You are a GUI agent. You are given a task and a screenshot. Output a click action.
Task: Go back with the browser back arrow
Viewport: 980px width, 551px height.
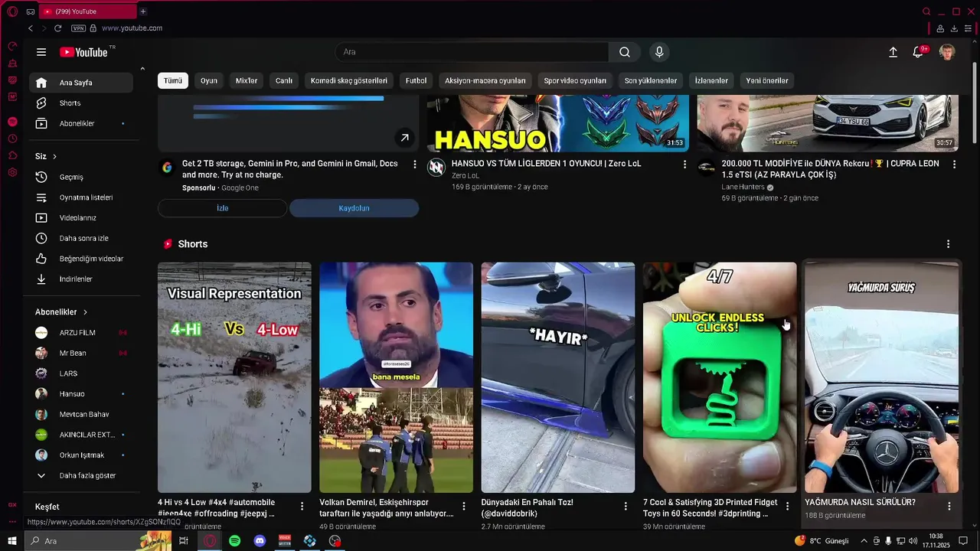pyautogui.click(x=31, y=28)
